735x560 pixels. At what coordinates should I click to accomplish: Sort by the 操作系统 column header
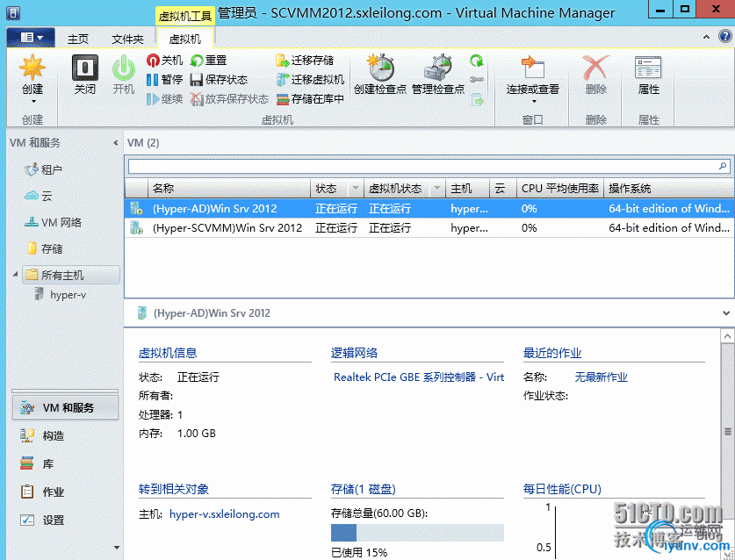[x=669, y=189]
